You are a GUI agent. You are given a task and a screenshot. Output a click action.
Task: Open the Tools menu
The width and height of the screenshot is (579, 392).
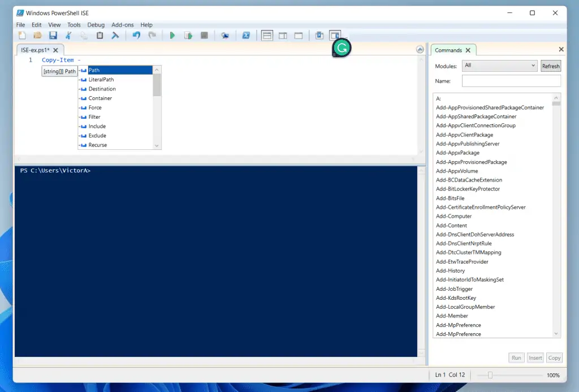[74, 25]
